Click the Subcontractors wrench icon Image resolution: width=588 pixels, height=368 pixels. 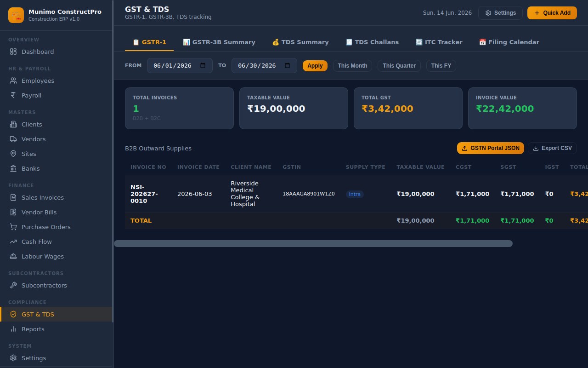[x=13, y=285]
